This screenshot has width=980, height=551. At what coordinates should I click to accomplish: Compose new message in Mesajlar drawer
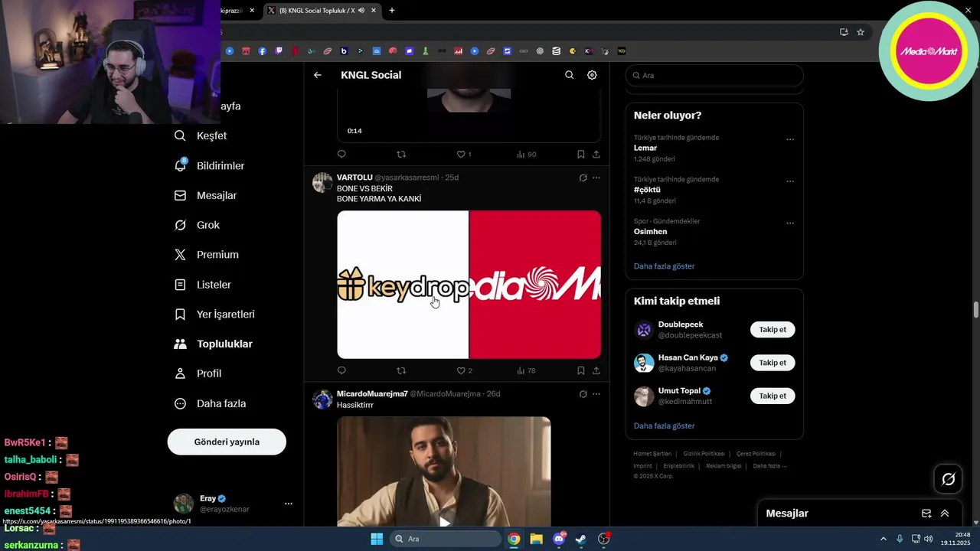[x=926, y=514]
